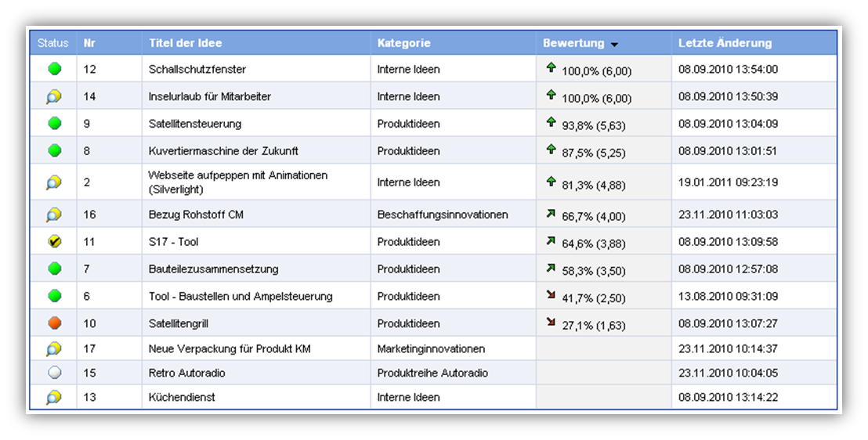
Task: Click the orange status icon for Satellitengrill
Action: 54,323
